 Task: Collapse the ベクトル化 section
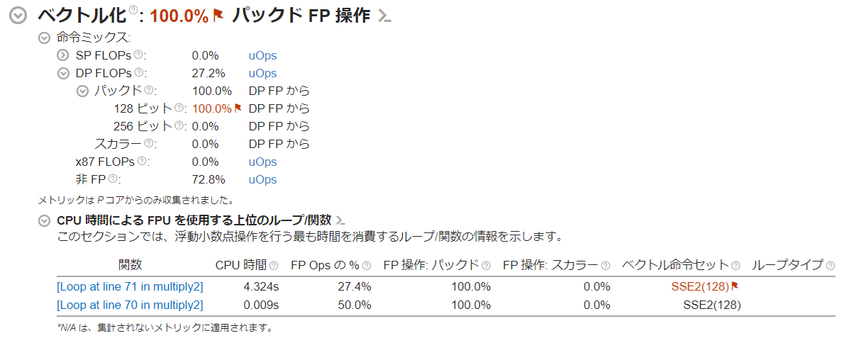[19, 16]
